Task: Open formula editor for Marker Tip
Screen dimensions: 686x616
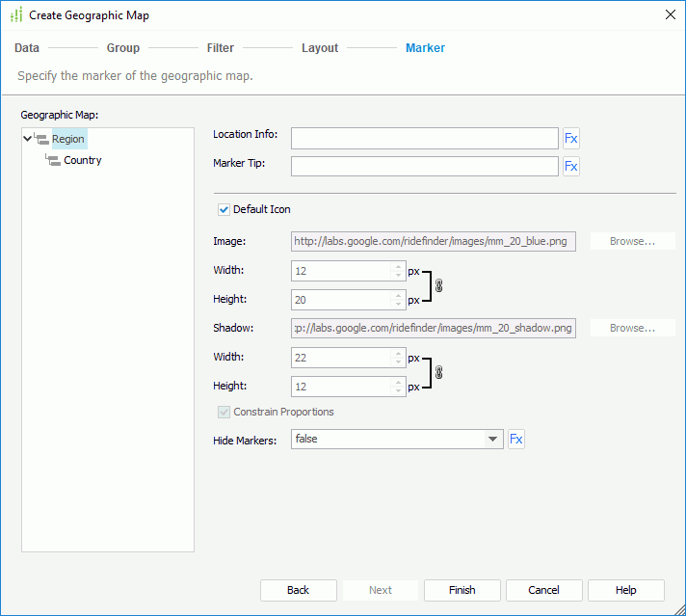Action: click(571, 167)
